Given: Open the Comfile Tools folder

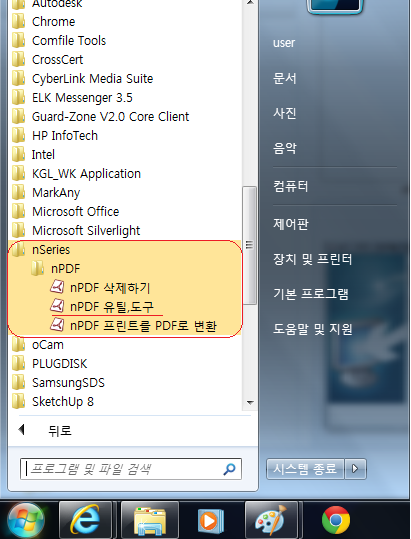Looking at the screenshot, I should (x=69, y=41).
